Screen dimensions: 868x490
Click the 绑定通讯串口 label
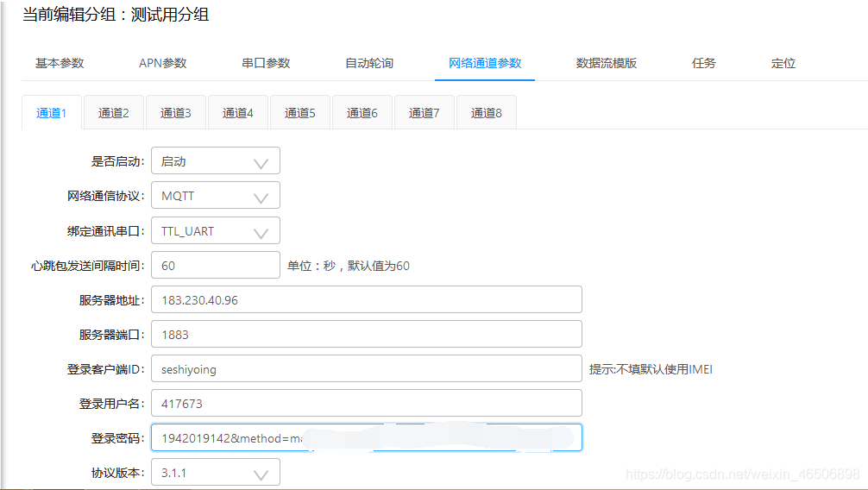106,231
